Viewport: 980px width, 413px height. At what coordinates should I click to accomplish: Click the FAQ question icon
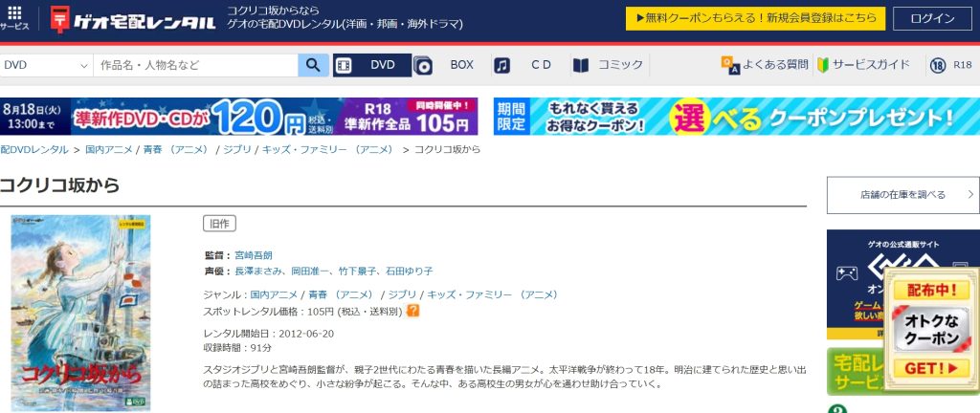point(730,65)
